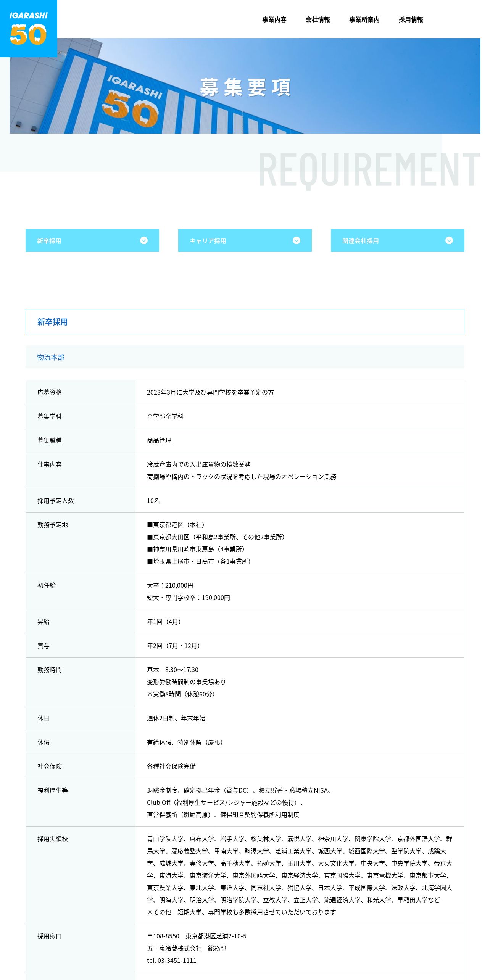Jump to 関連会社採用 section button

pyautogui.click(x=398, y=240)
